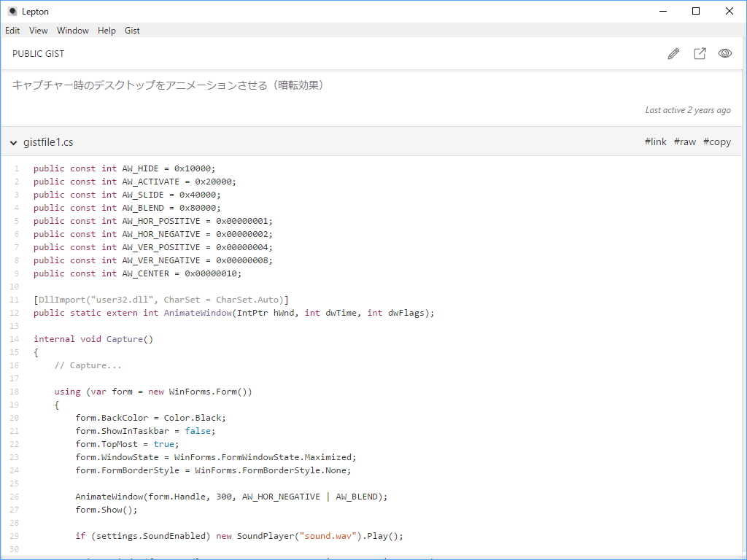Viewport: 747px width, 560px height.
Task: Open the Help menu
Action: (106, 30)
